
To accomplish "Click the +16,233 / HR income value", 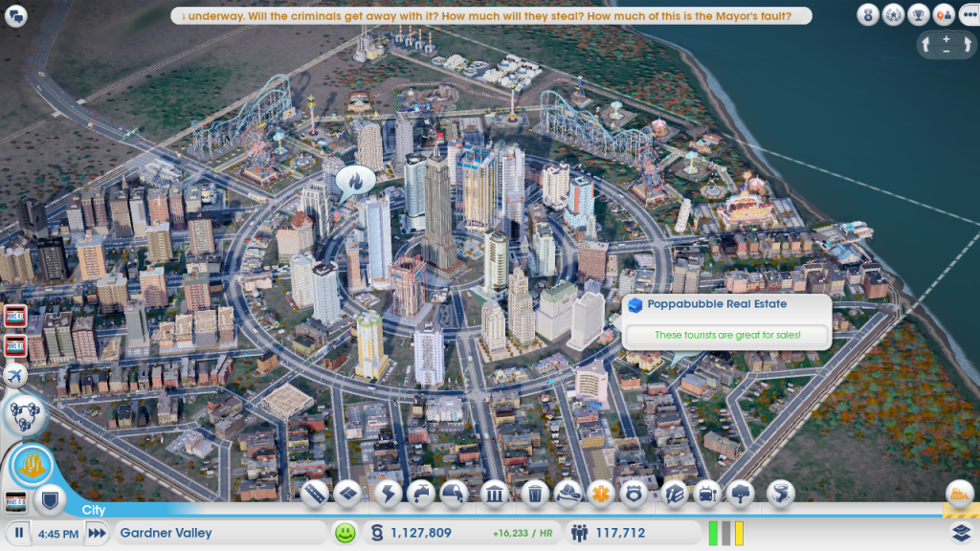I will pos(523,534).
